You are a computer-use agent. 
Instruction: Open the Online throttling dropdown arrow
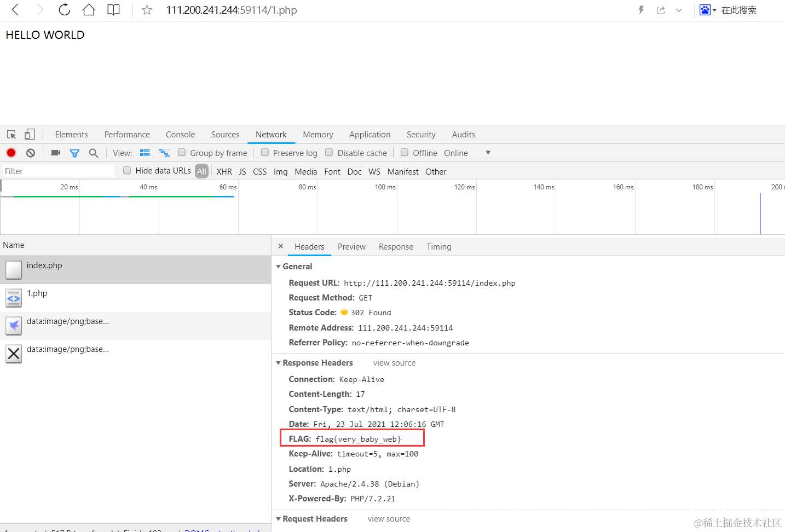[x=488, y=153]
